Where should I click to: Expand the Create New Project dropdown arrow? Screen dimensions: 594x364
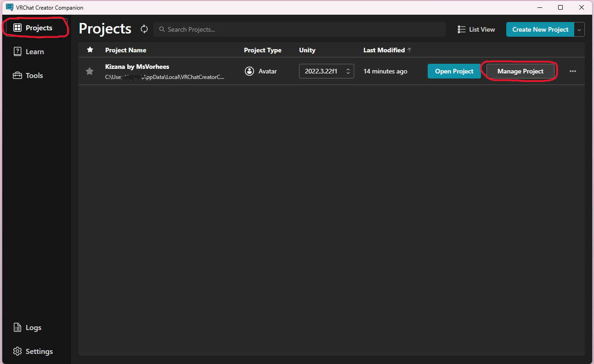[579, 29]
